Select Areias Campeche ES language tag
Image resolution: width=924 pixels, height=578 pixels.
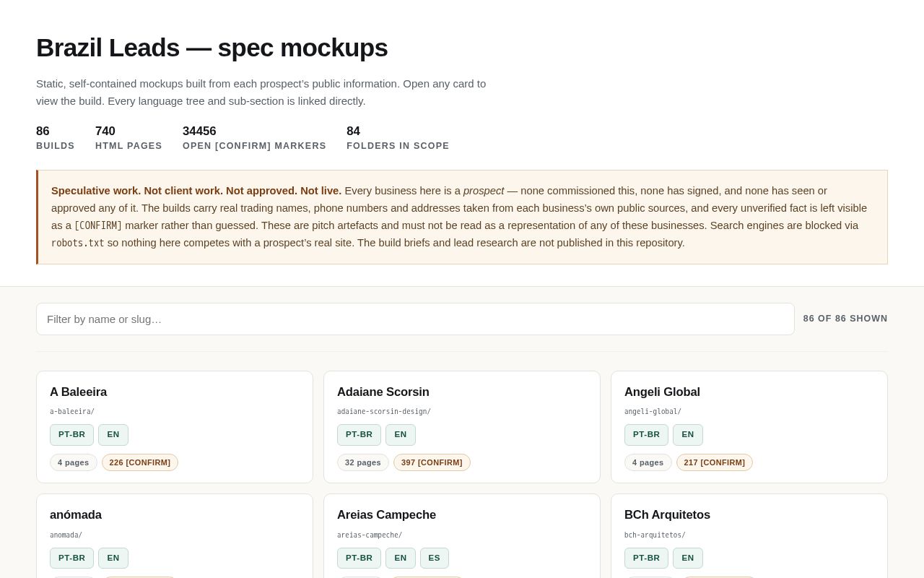click(435, 558)
